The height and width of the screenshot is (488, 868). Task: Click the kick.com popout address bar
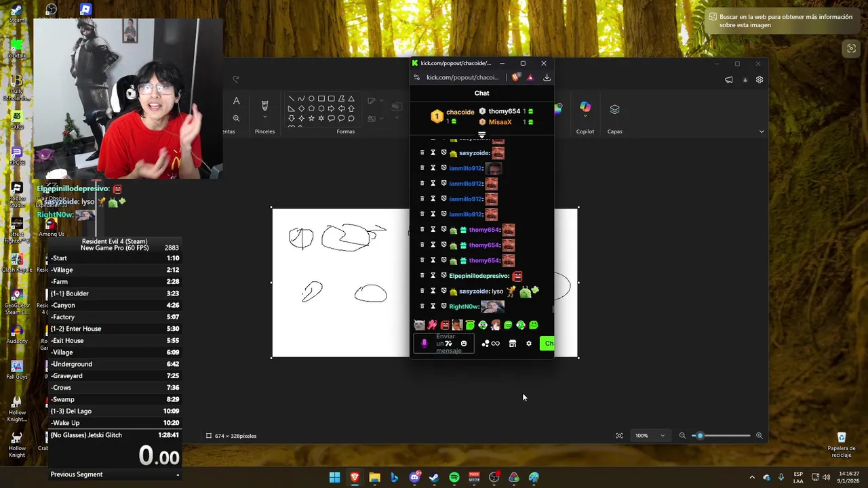tap(462, 77)
